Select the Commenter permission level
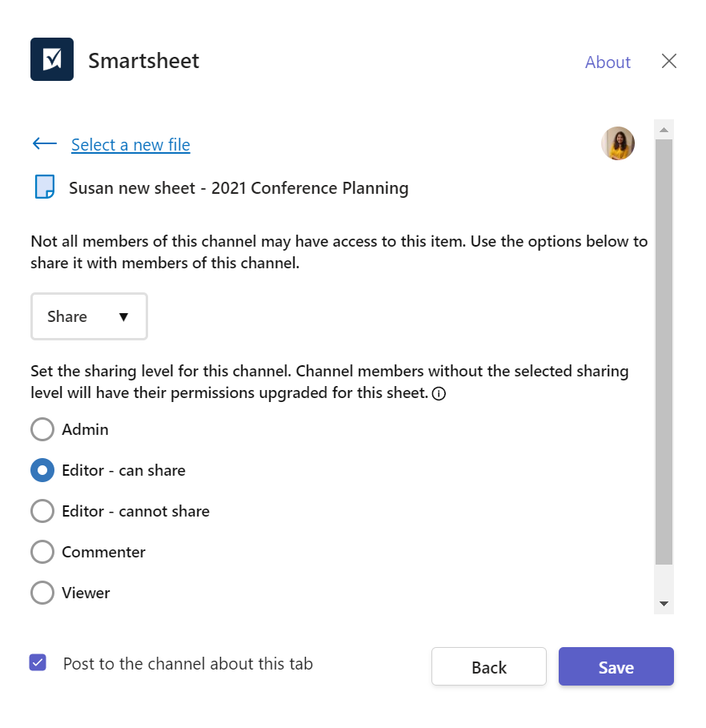Screen dimensions: 706x728 42,552
